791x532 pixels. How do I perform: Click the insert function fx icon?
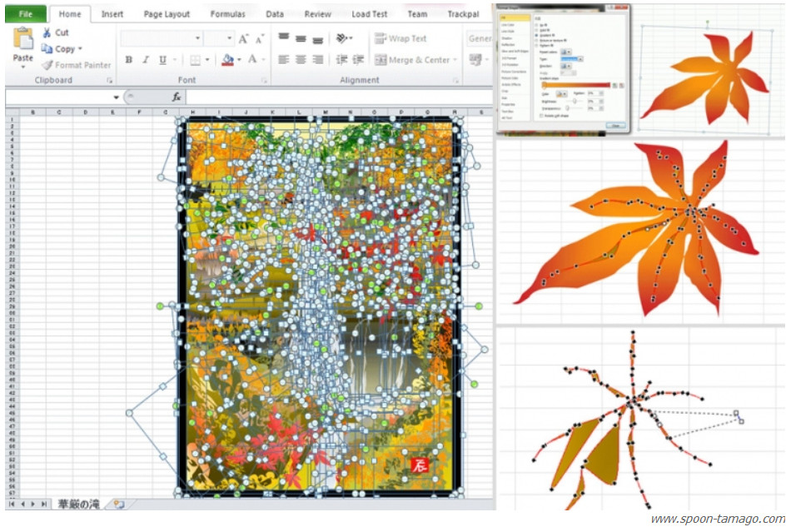[x=177, y=97]
